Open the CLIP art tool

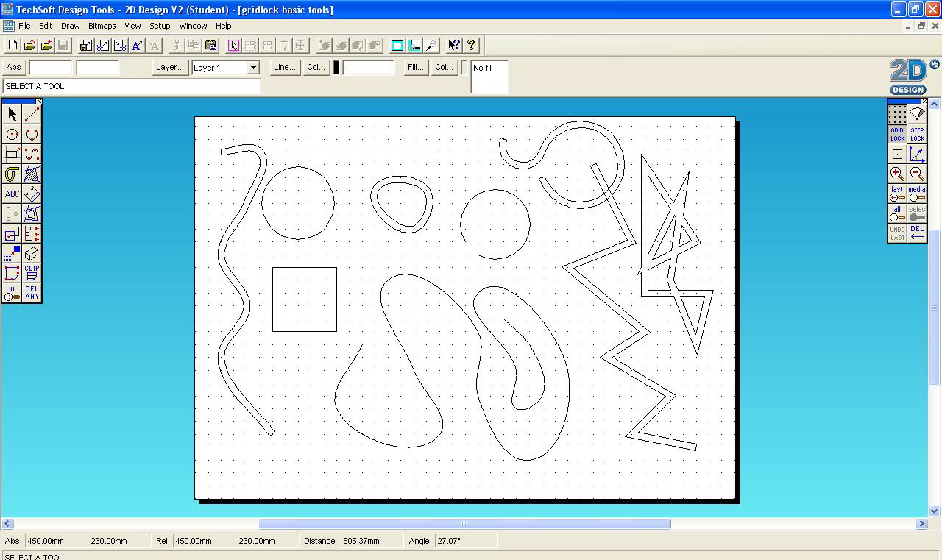[32, 274]
